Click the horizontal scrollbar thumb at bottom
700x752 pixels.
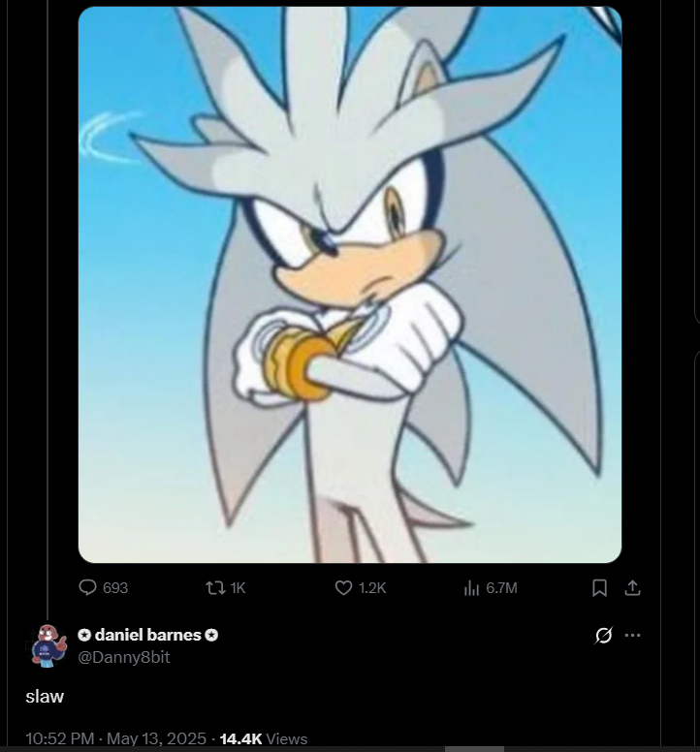(474, 749)
